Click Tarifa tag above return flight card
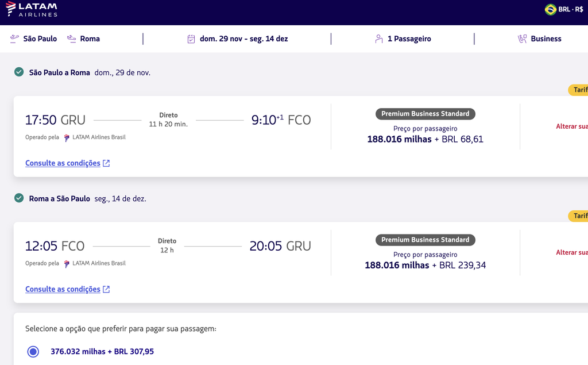Image resolution: width=588 pixels, height=365 pixels. pyautogui.click(x=578, y=216)
